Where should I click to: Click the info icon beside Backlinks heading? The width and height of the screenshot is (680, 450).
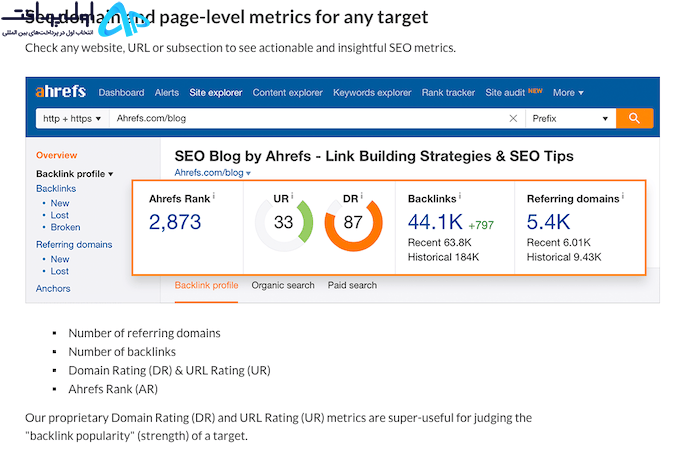coord(460,196)
